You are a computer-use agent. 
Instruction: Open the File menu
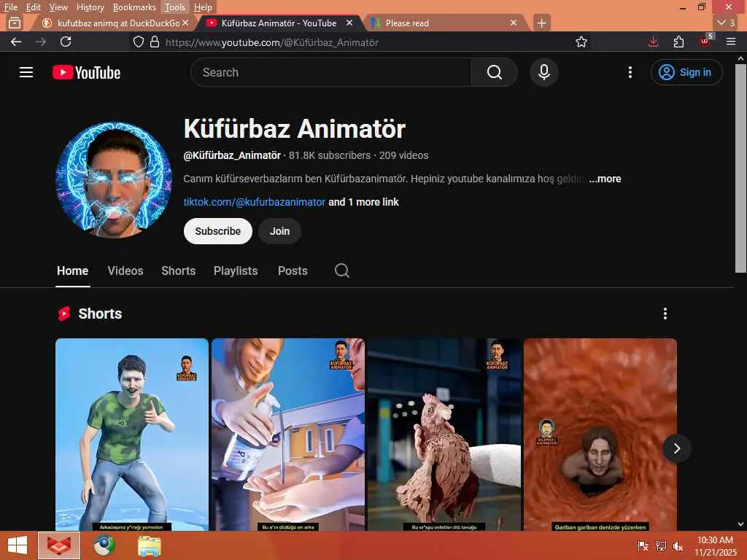coord(10,7)
